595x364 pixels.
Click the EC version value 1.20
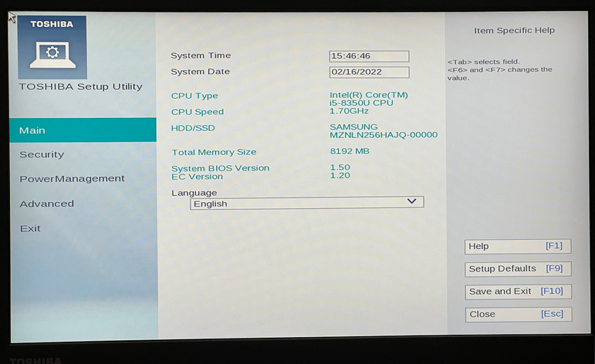(x=340, y=175)
